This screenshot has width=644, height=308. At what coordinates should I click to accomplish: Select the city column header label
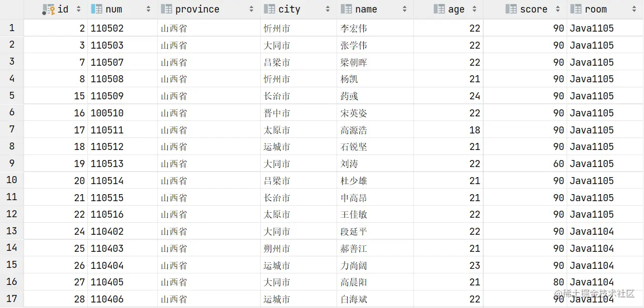click(x=289, y=10)
